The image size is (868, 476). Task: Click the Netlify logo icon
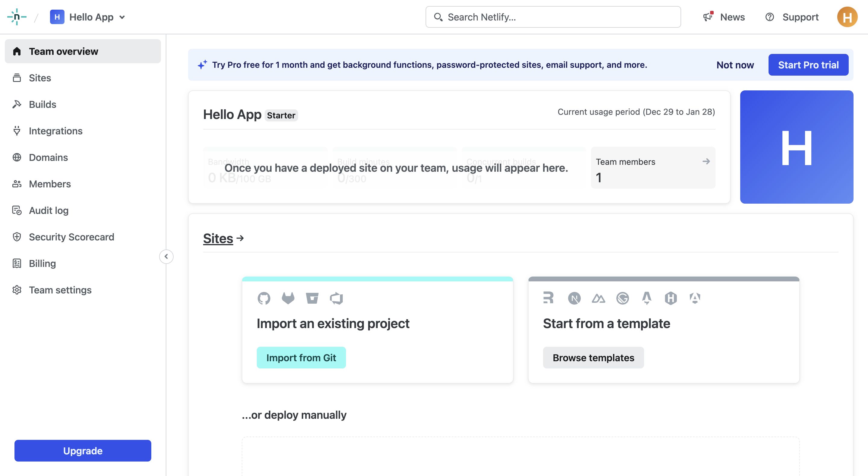tap(17, 17)
